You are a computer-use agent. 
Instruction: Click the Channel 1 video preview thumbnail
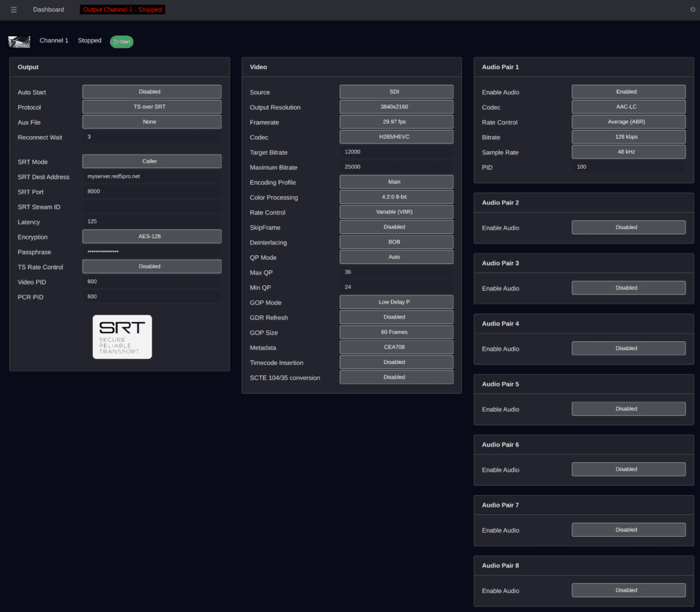19,41
